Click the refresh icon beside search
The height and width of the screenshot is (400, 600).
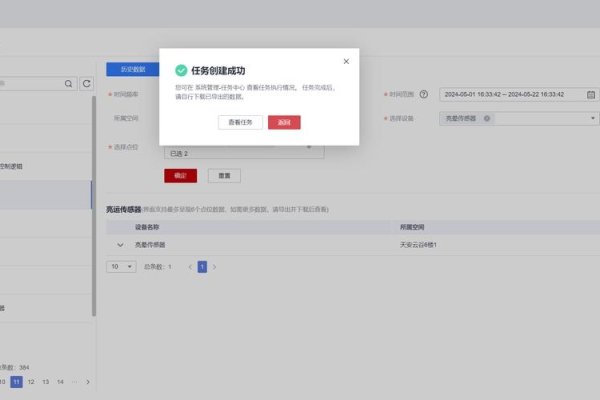point(86,83)
